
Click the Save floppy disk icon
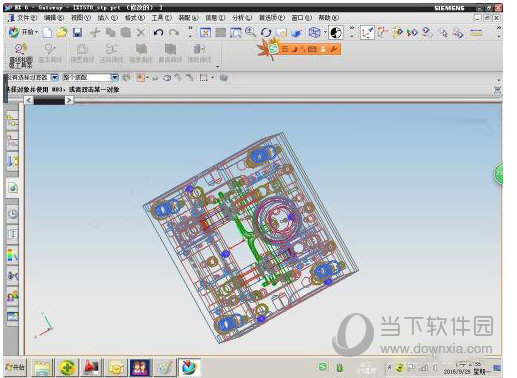tap(77, 32)
